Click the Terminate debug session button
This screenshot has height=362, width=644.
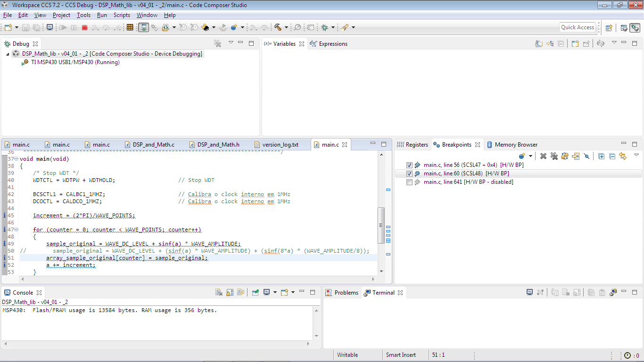pos(85,27)
